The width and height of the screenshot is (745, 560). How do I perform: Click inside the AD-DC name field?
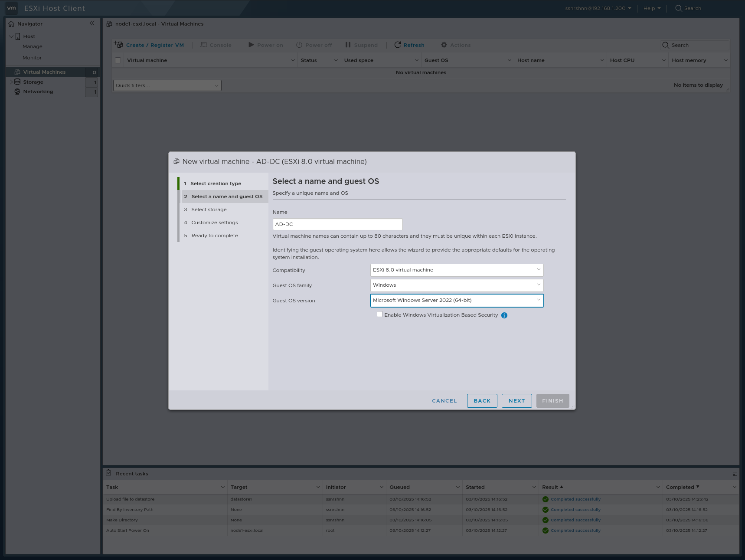(x=337, y=224)
